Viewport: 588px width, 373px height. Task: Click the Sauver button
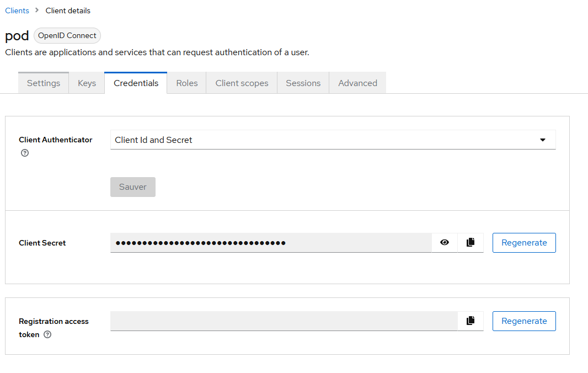pyautogui.click(x=133, y=187)
